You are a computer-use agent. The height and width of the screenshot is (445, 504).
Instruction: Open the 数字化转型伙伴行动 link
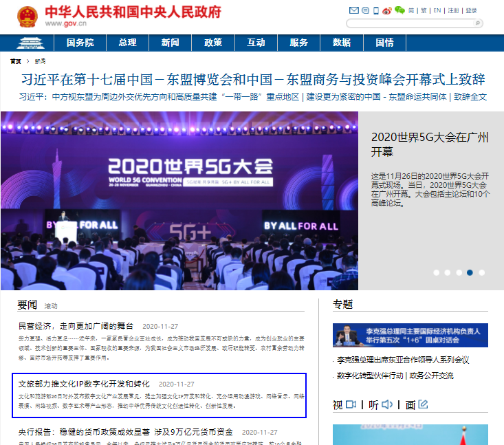[x=370, y=376]
